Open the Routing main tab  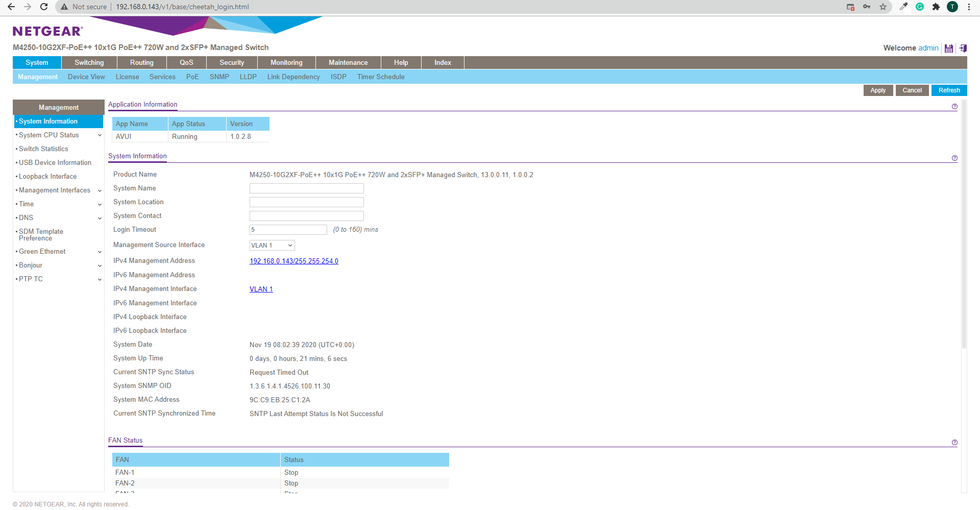pyautogui.click(x=142, y=62)
